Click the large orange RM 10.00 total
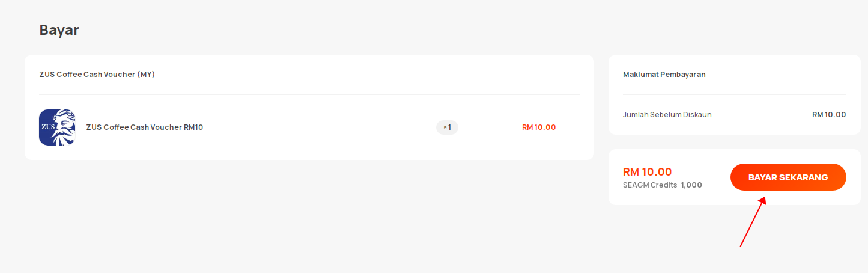 [648, 171]
